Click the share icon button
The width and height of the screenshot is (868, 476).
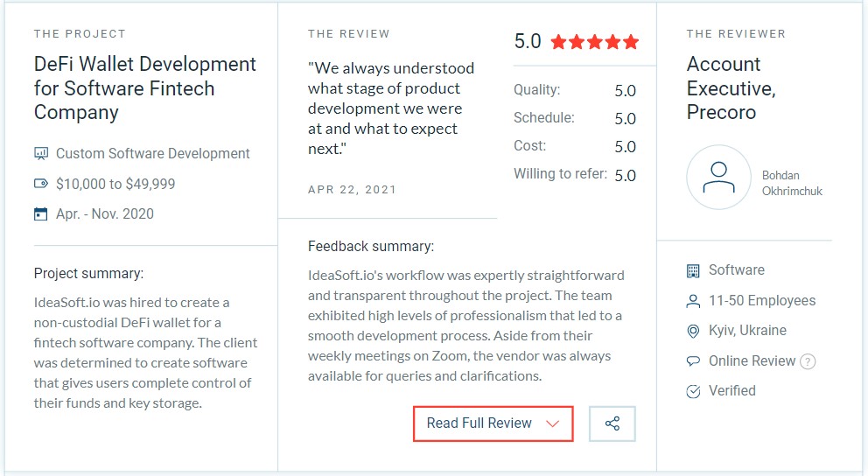pyautogui.click(x=612, y=424)
